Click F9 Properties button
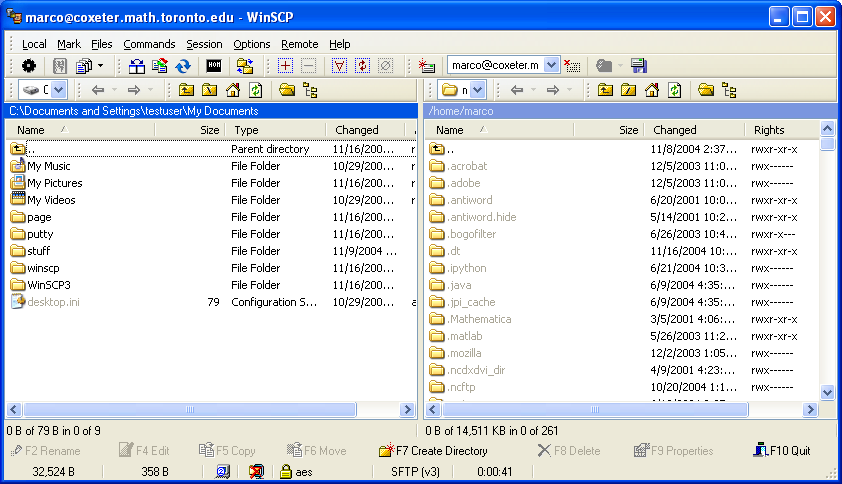 pos(673,451)
